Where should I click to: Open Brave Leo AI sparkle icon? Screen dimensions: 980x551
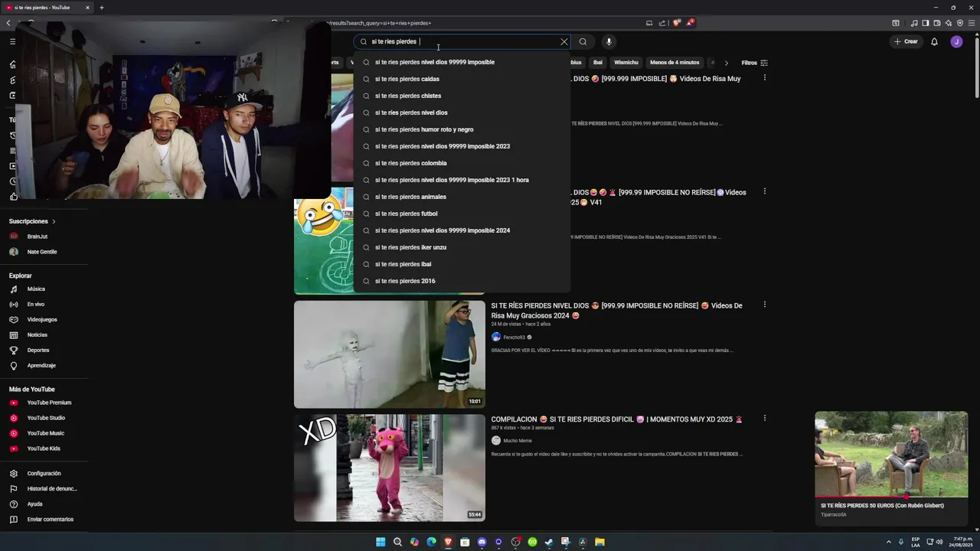pos(948,23)
